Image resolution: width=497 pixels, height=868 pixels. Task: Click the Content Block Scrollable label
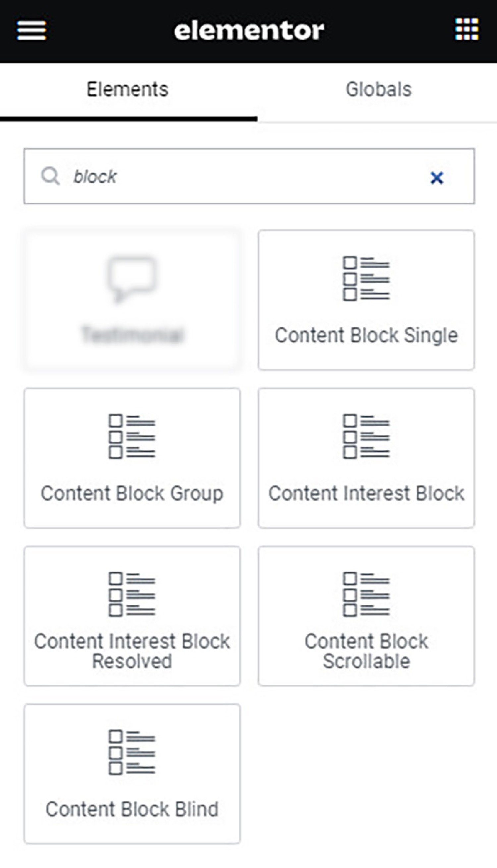pos(366,651)
